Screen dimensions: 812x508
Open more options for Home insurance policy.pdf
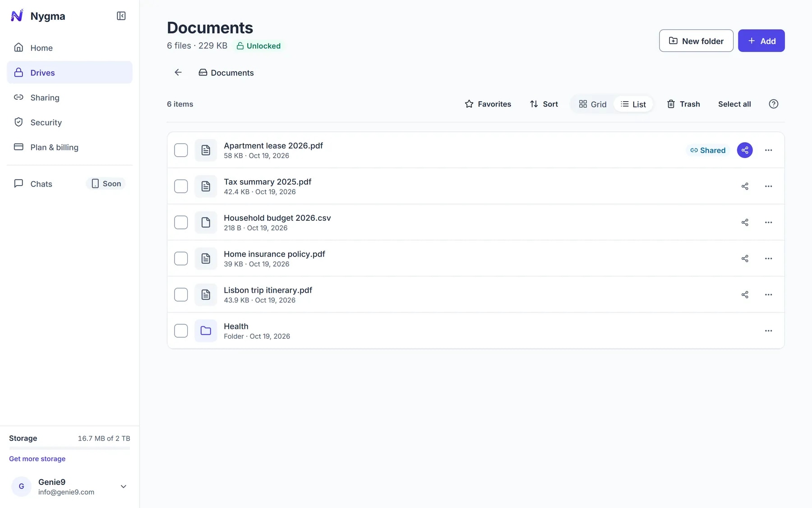768,258
